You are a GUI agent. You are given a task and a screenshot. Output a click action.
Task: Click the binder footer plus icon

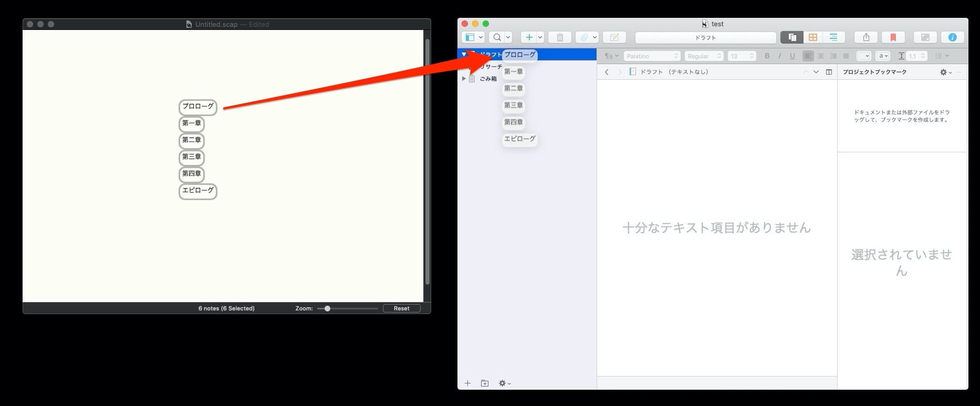[x=467, y=383]
